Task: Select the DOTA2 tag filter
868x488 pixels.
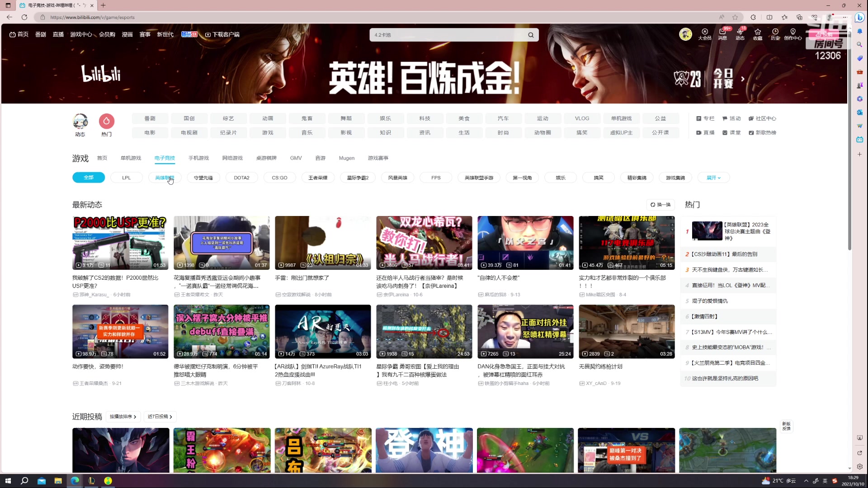Action: pos(241,178)
